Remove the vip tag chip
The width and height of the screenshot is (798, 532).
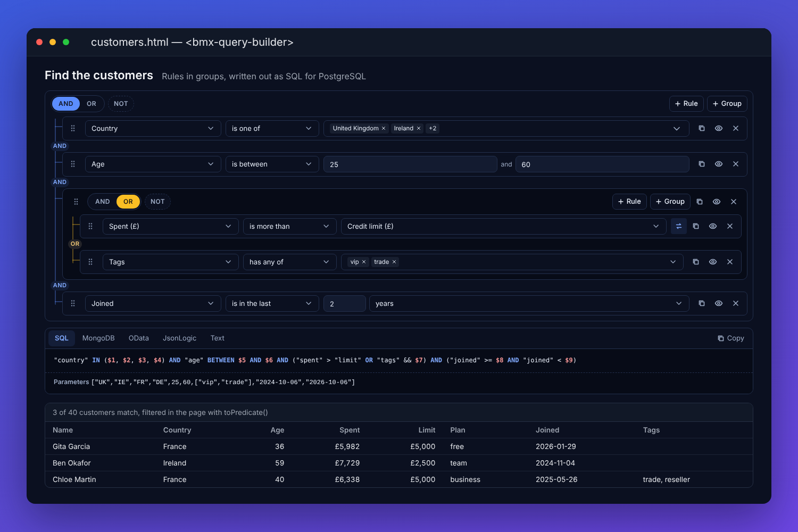(364, 262)
